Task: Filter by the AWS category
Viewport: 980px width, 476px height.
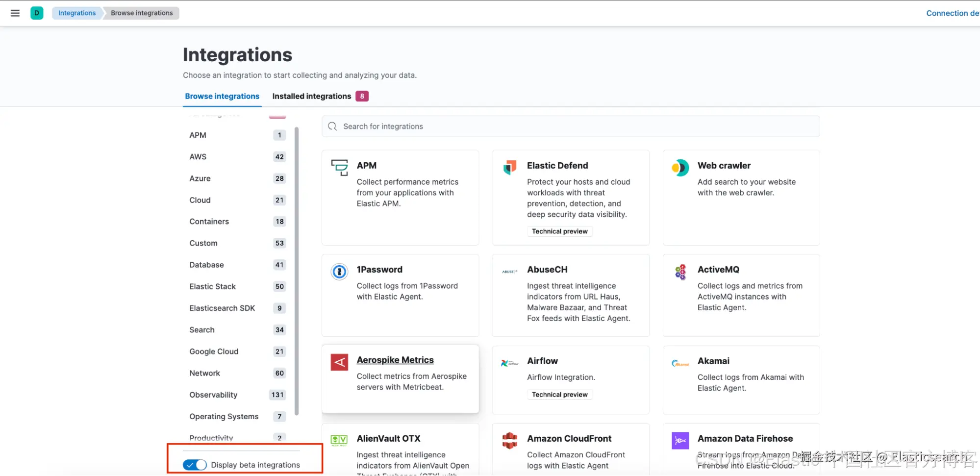Action: click(x=198, y=157)
